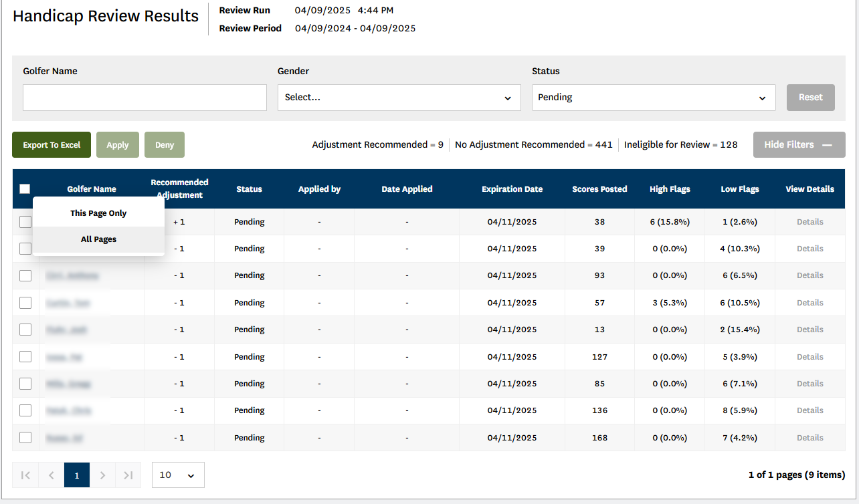Viewport: 859px width, 504px height.
Task: Open the Gender dropdown
Action: pyautogui.click(x=399, y=98)
